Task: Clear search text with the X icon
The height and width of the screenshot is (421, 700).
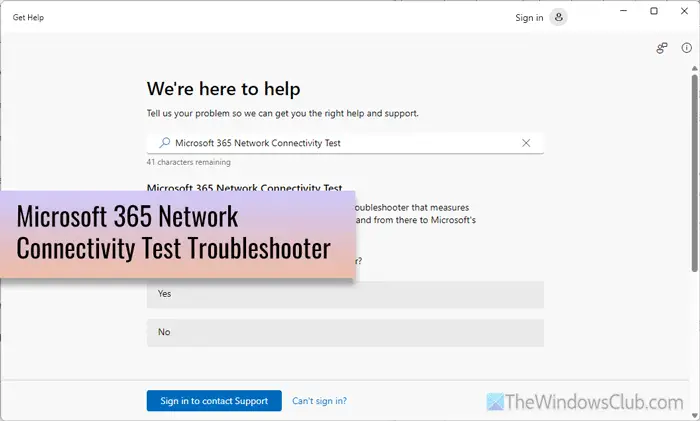Action: (526, 143)
